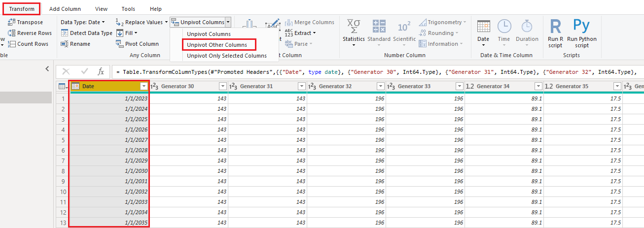Click the date cell 1/1/2030
Viewport: 644px width, 228px height.
click(x=109, y=171)
